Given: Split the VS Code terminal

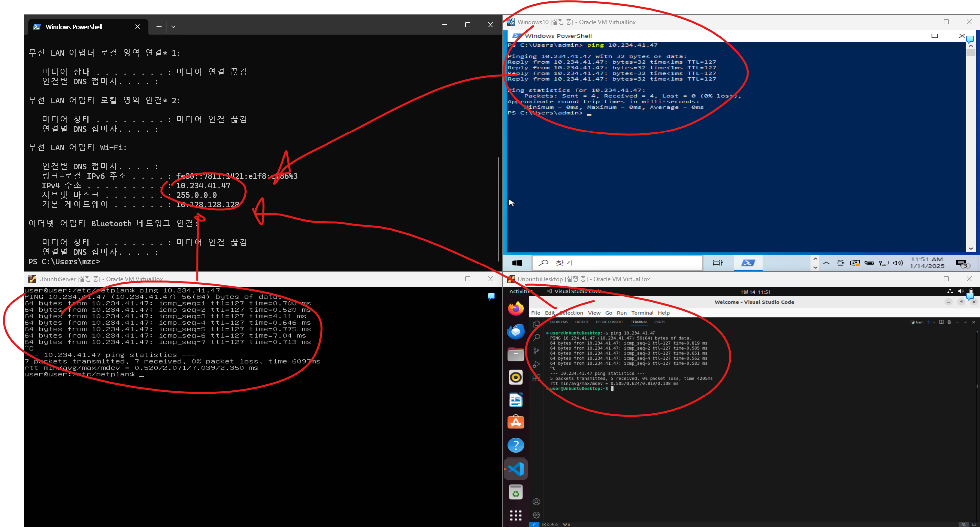Looking at the screenshot, I should click(x=941, y=322).
